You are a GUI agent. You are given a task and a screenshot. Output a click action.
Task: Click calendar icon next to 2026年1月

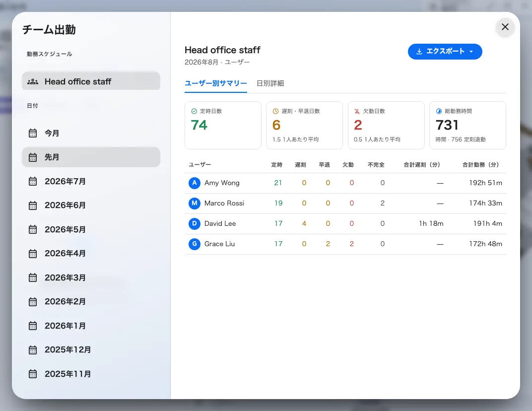click(x=33, y=326)
